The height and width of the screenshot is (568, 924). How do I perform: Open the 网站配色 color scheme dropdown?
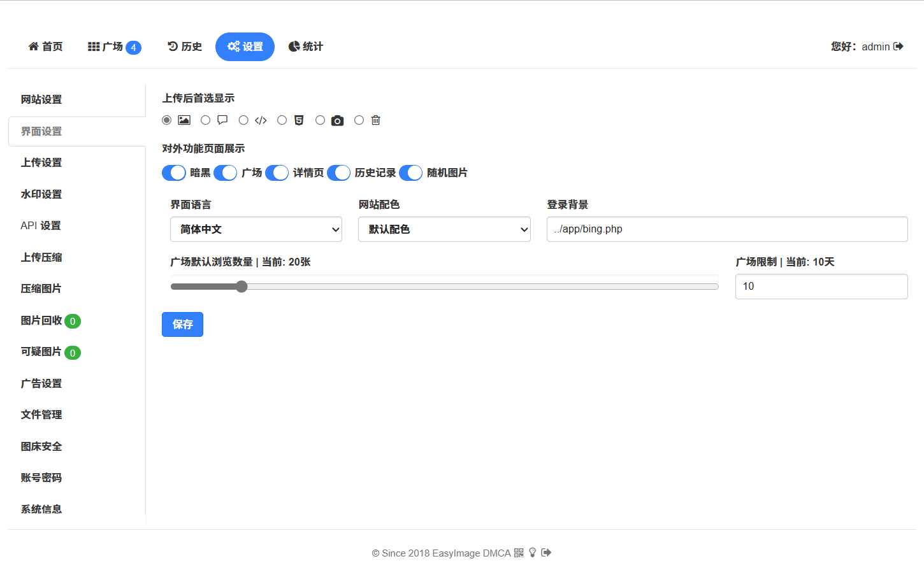click(x=444, y=229)
